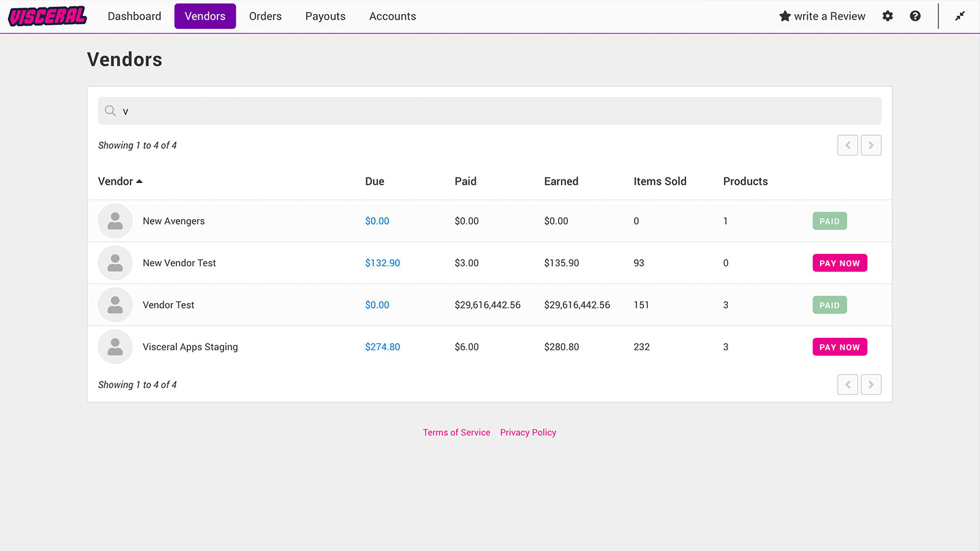Open settings via the gear icon
The image size is (980, 551).
coord(888,17)
